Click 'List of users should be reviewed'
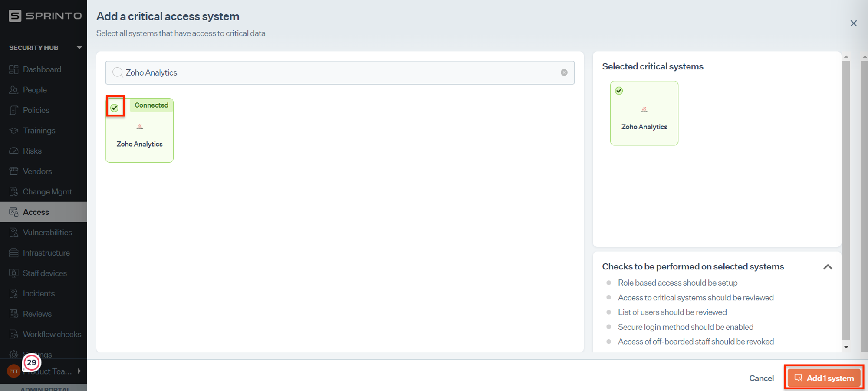 (672, 312)
